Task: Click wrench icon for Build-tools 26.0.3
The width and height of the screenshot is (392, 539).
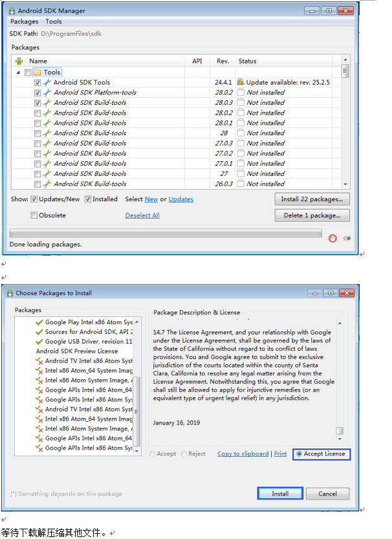Action: coord(47,184)
